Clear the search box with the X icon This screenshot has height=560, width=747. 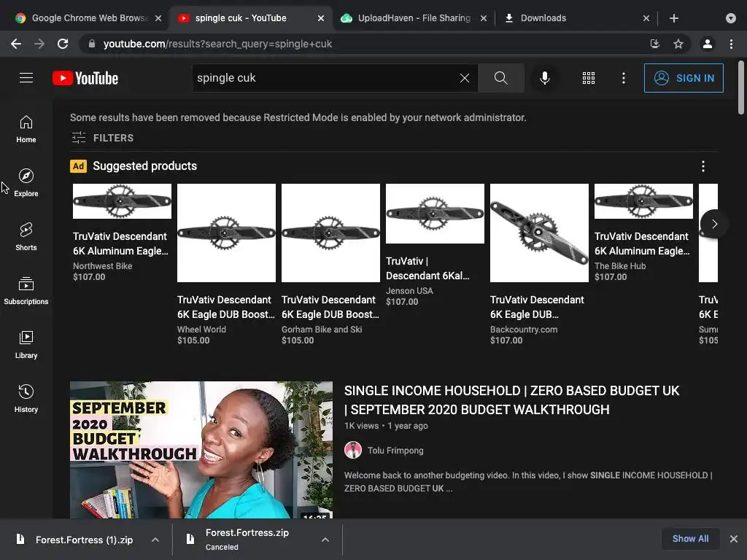point(465,78)
